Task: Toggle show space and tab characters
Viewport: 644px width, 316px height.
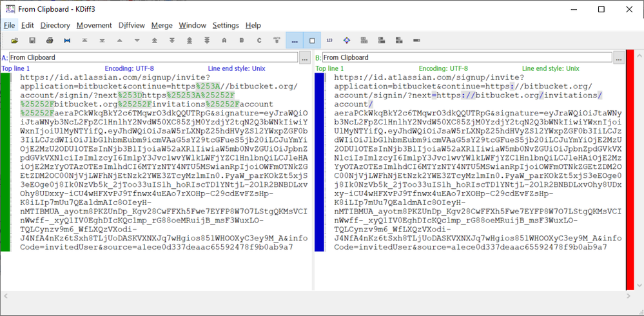Action: (295, 41)
